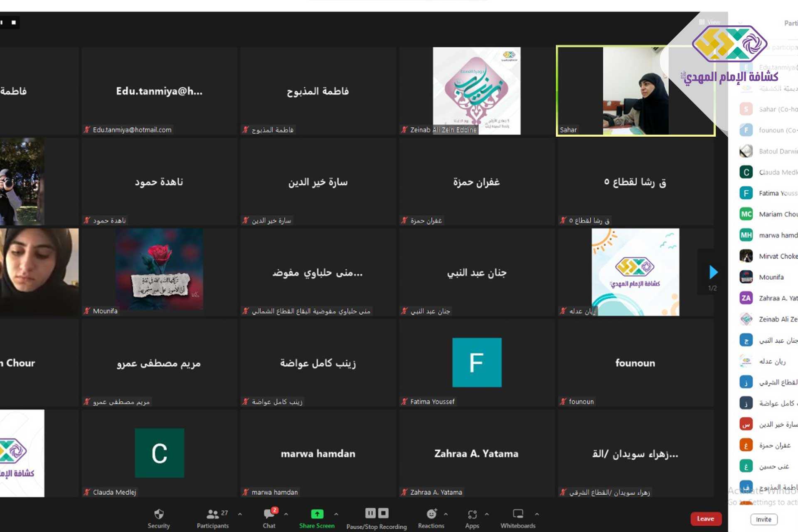This screenshot has width=798, height=532.
Task: Expand the Chat options chevron
Action: pos(286,514)
